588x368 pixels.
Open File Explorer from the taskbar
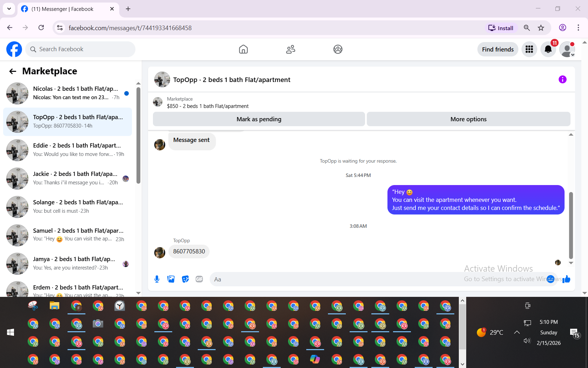[x=54, y=306]
